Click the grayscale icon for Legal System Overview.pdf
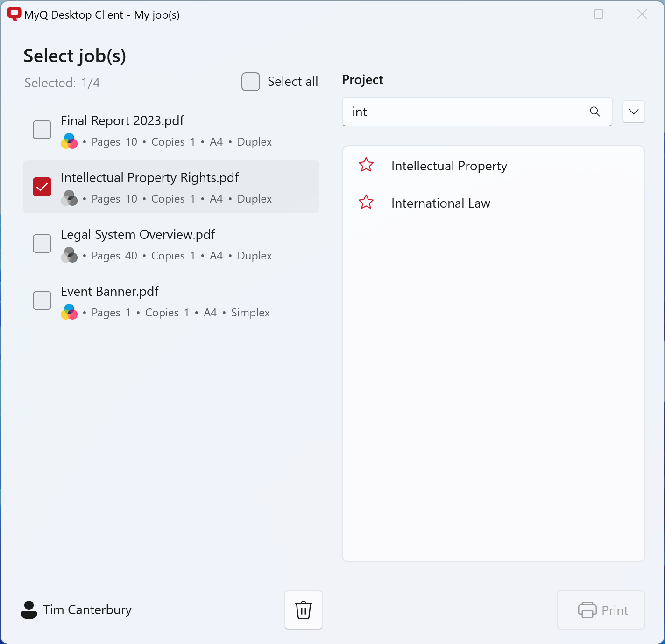 (x=69, y=255)
